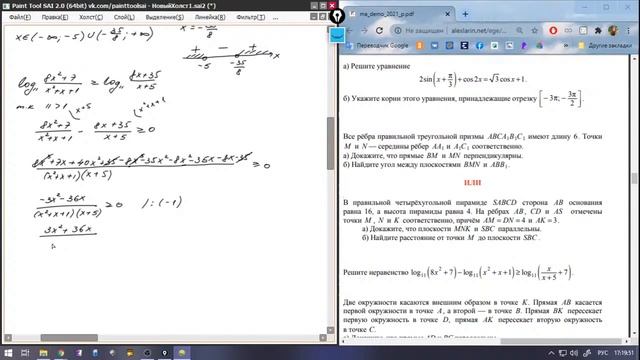Open the Правка menu in Paint Tool SAI
Image resolution: width=640 pixels, height=360 pixels.
[55, 17]
